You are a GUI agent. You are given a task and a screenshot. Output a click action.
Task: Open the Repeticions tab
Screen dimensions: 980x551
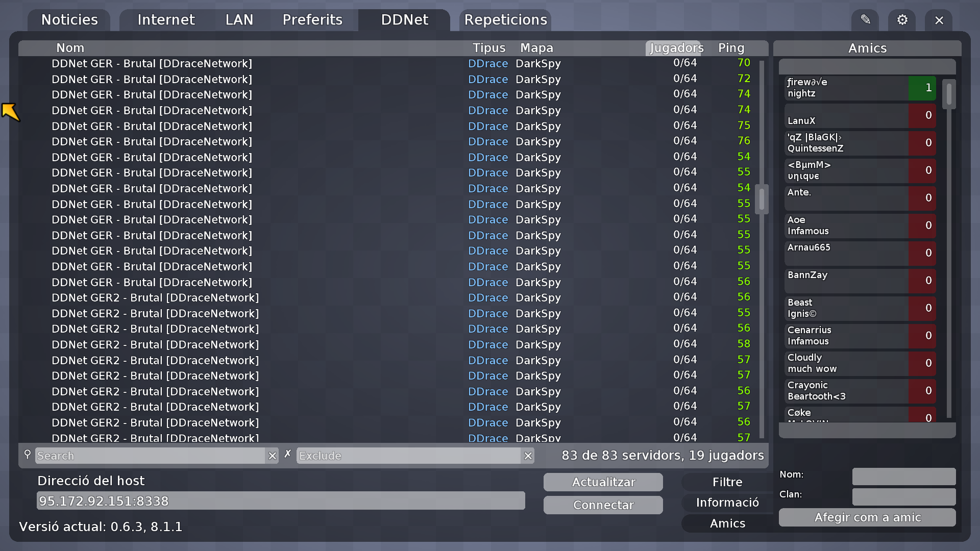pyautogui.click(x=504, y=20)
